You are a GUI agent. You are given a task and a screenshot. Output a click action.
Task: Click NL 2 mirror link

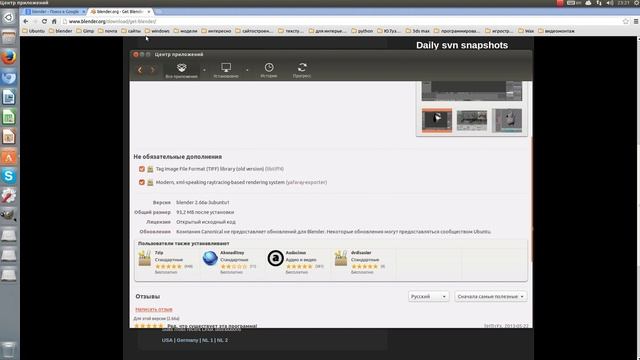[222, 340]
